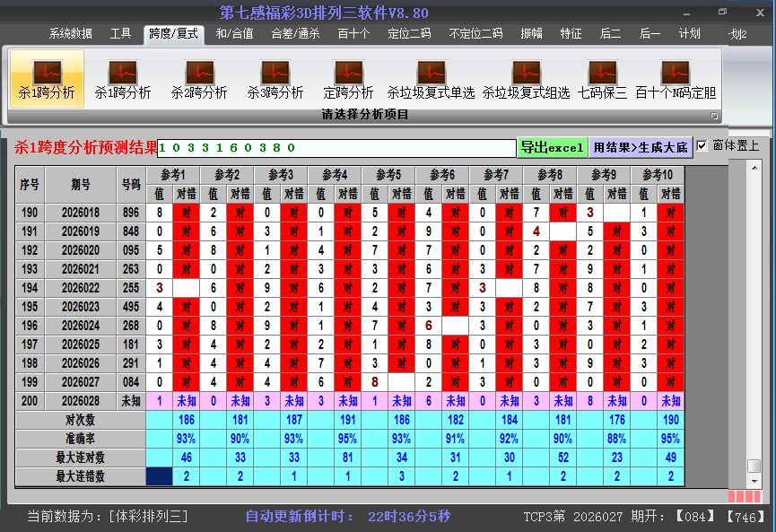Open the 工具 menu
The width and height of the screenshot is (776, 532).
click(120, 33)
